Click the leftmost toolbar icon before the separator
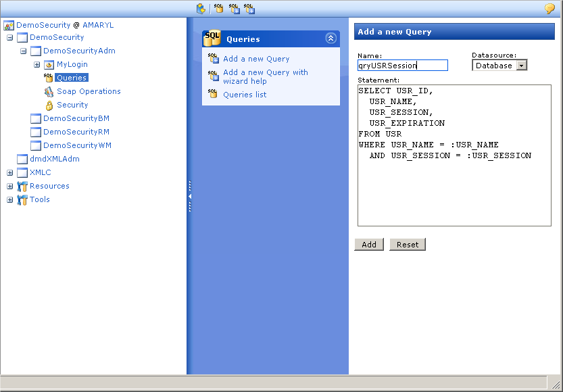Screen dimensions: 563x392 [201, 9]
